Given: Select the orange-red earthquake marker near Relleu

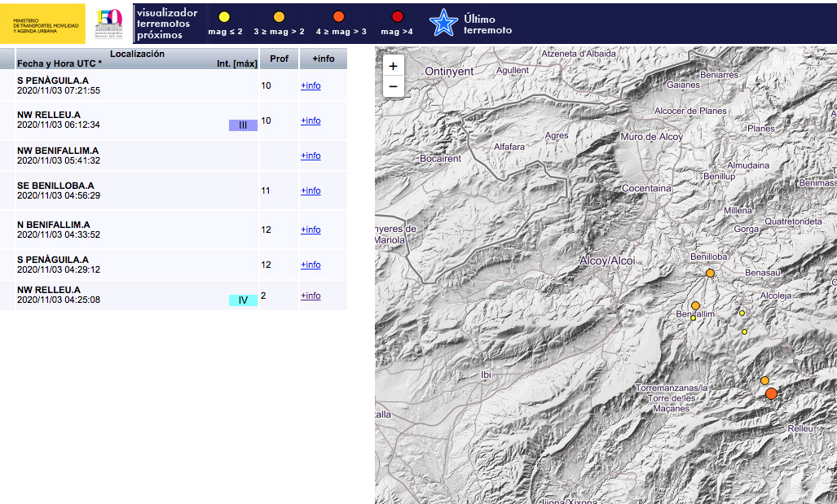Looking at the screenshot, I should (771, 393).
